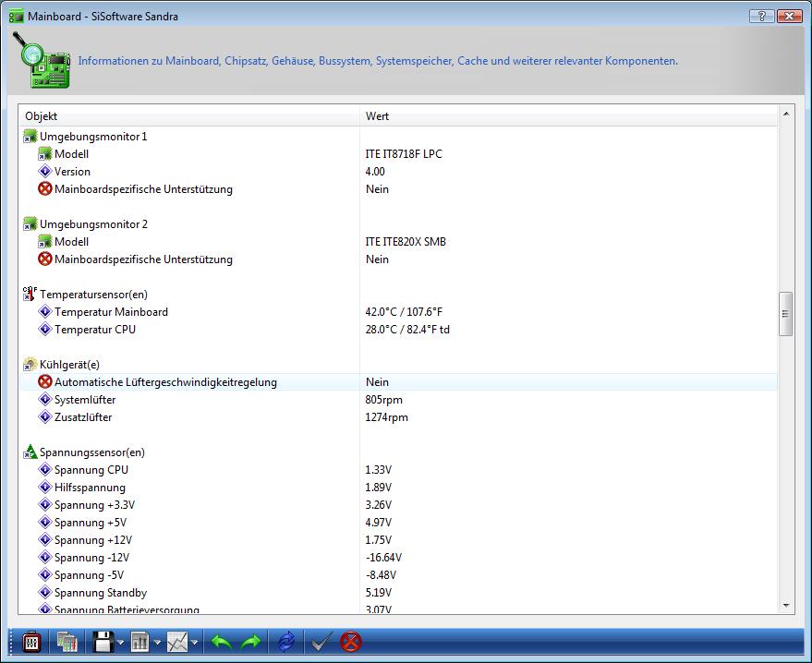The width and height of the screenshot is (812, 663).
Task: Select the Version row
Action: (x=398, y=172)
